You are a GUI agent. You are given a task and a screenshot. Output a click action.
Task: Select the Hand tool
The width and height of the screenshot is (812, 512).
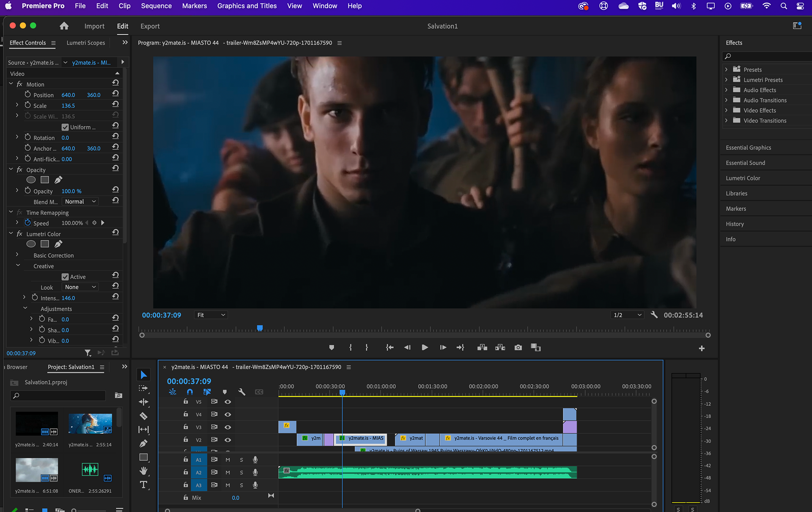coord(144,471)
